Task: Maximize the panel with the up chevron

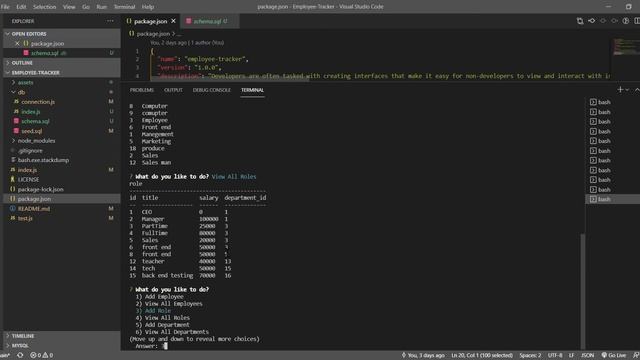Action: tap(637, 89)
